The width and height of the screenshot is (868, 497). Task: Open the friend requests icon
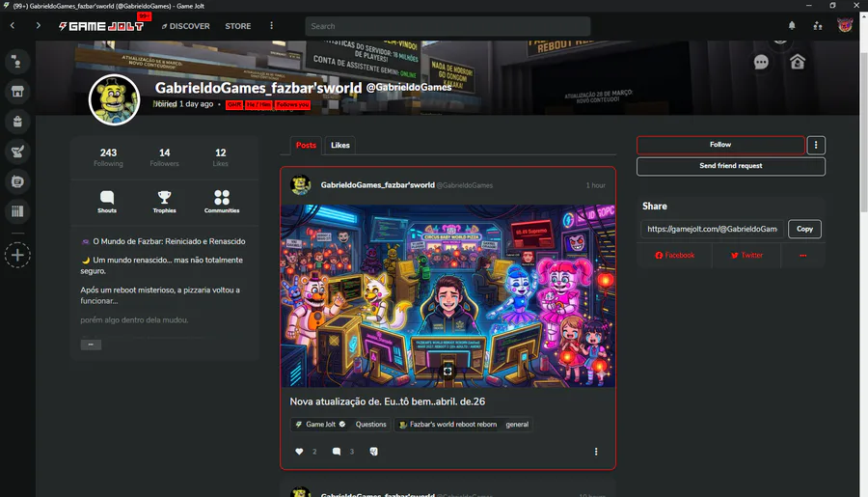coord(818,25)
